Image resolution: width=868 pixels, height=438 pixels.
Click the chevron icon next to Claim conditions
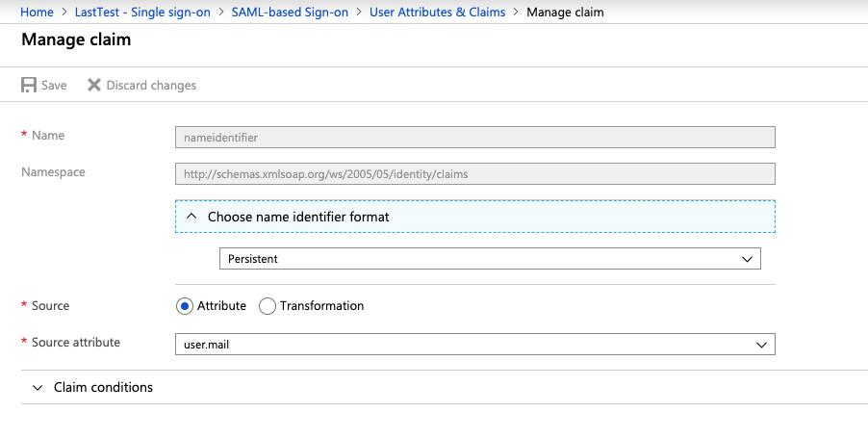(x=38, y=387)
